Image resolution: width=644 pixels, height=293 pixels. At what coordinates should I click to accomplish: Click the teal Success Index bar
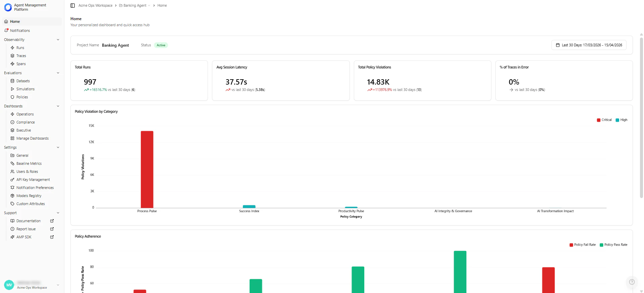[x=249, y=206]
